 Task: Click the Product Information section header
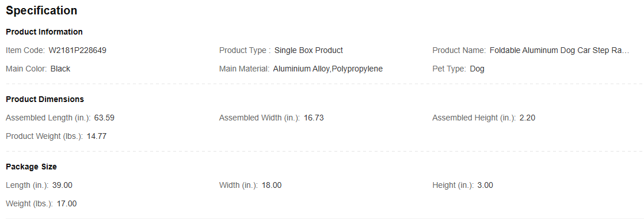[44, 32]
